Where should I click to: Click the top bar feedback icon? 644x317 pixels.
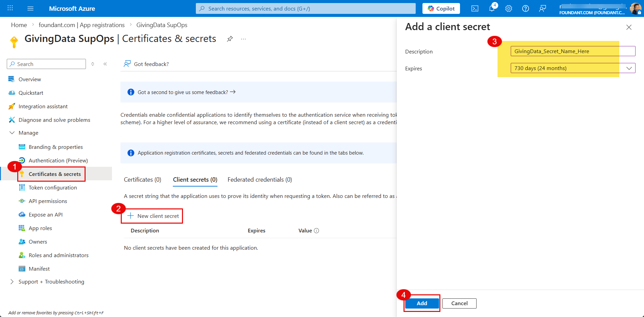point(543,8)
